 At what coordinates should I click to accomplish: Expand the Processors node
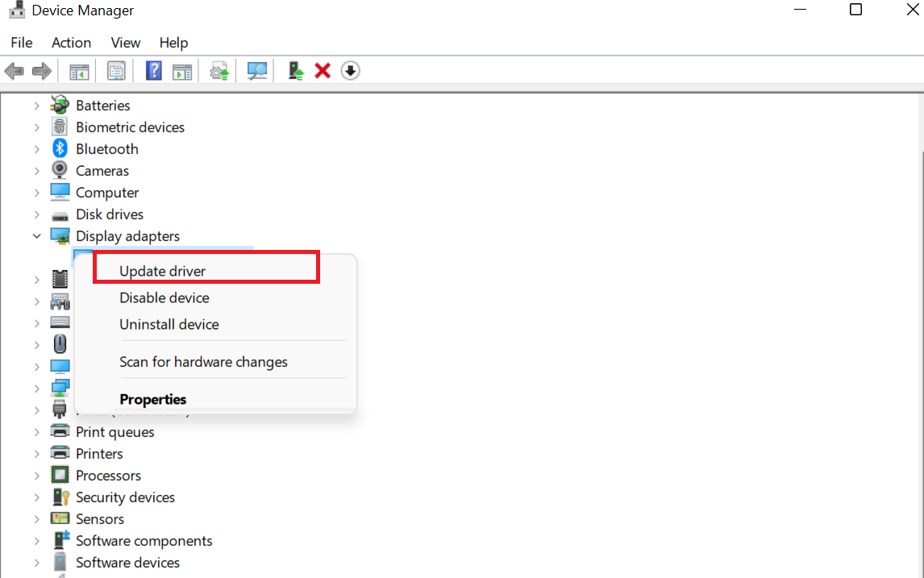(x=36, y=476)
